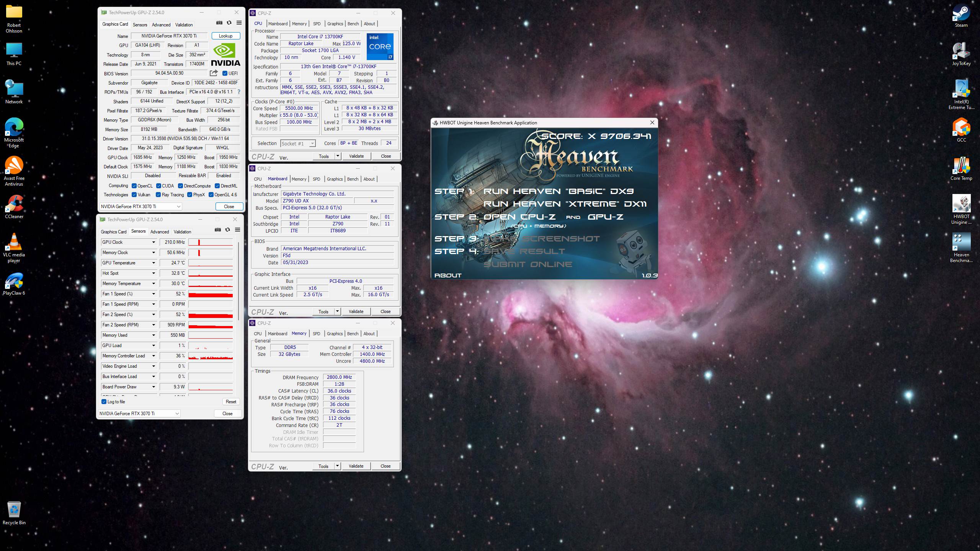
Task: Click the GPU-Z screenshot camera icon in Graphics Card window
Action: (x=219, y=23)
